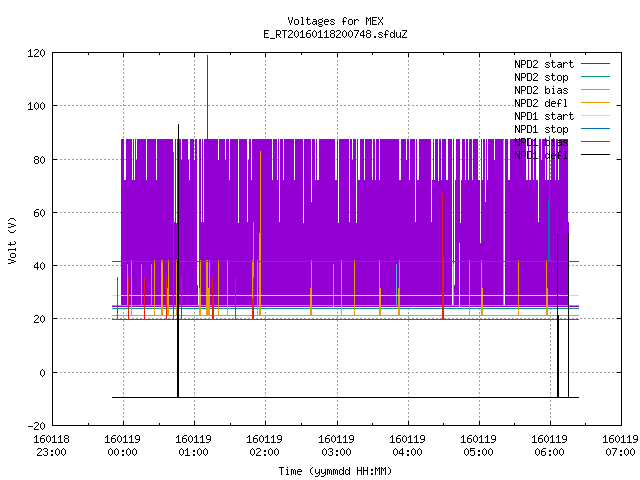Click the "NPD1 stop" legend label

541,129
